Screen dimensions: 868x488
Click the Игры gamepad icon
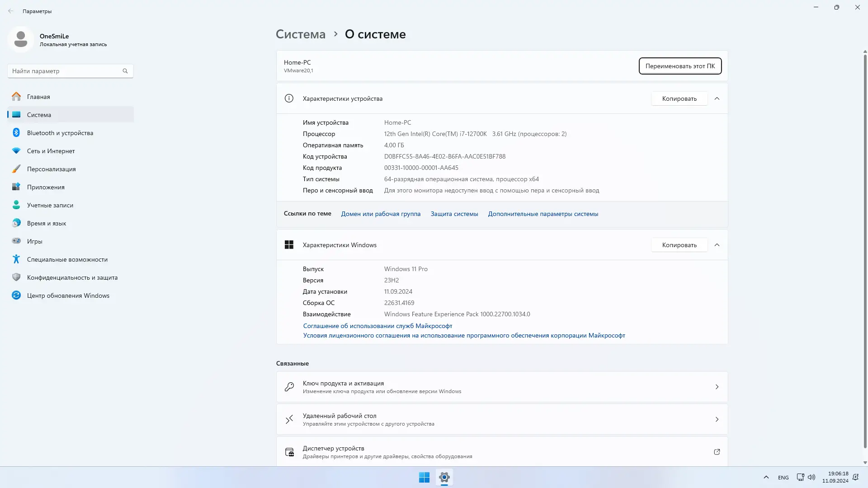[16, 241]
